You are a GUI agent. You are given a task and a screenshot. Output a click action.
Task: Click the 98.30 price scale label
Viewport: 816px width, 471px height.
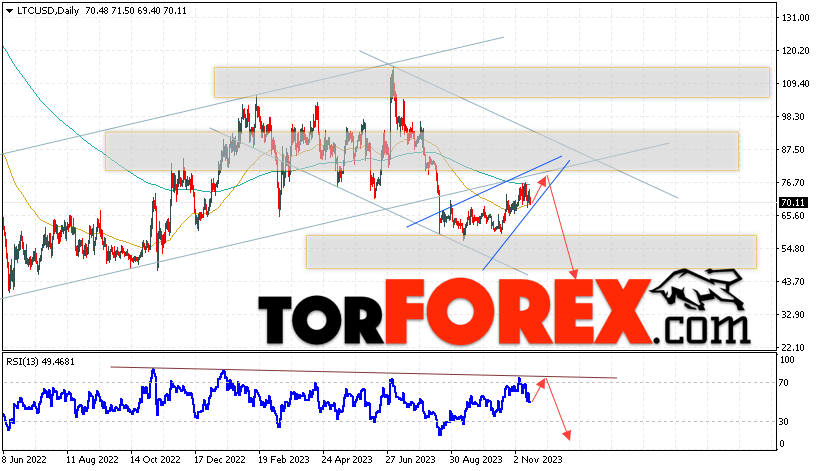pyautogui.click(x=794, y=117)
